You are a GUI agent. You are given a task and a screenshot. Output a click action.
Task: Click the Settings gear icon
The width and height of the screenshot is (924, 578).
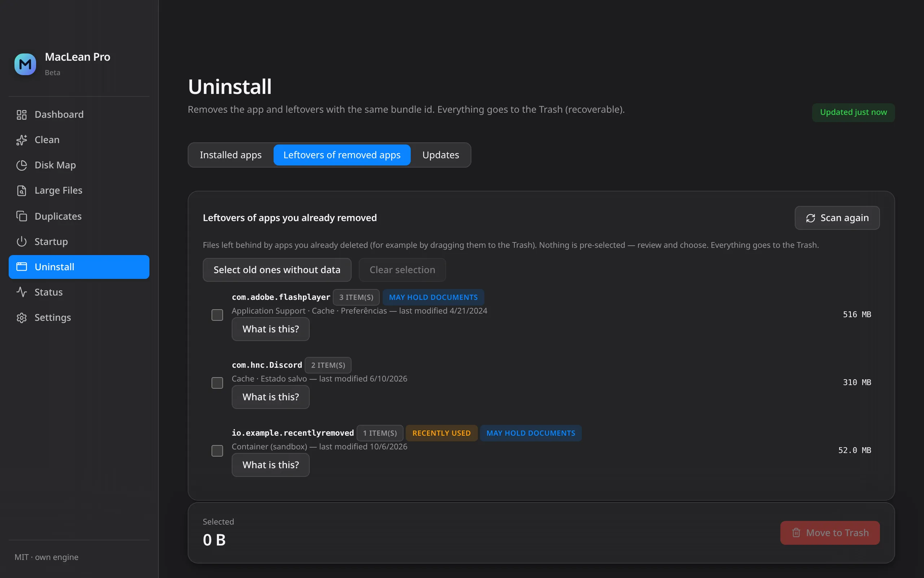tap(22, 318)
